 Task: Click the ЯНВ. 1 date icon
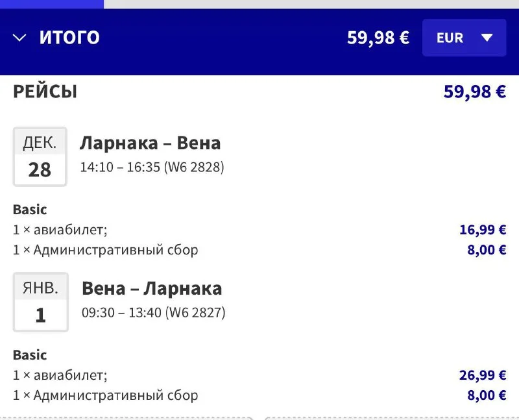(x=40, y=302)
